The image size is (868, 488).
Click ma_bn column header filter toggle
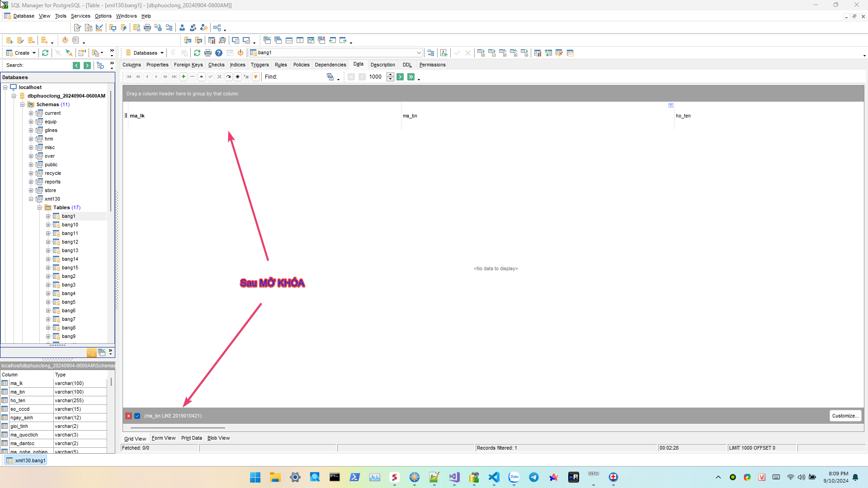(x=671, y=105)
